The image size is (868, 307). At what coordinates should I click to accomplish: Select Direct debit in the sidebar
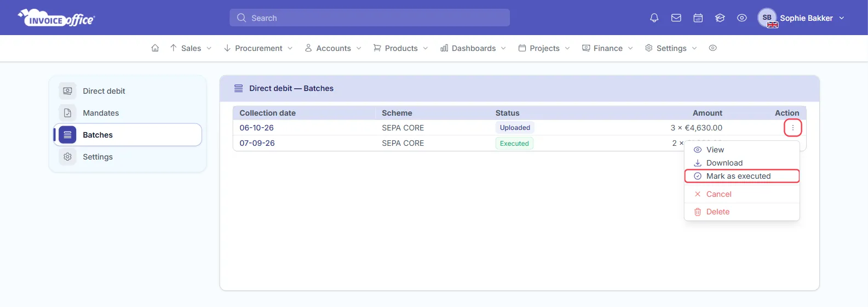pos(128,91)
